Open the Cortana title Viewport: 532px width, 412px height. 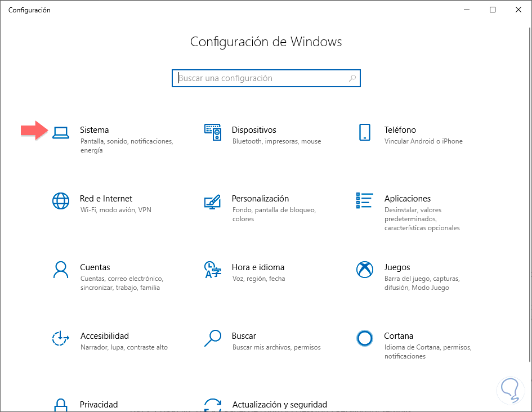[x=399, y=335]
